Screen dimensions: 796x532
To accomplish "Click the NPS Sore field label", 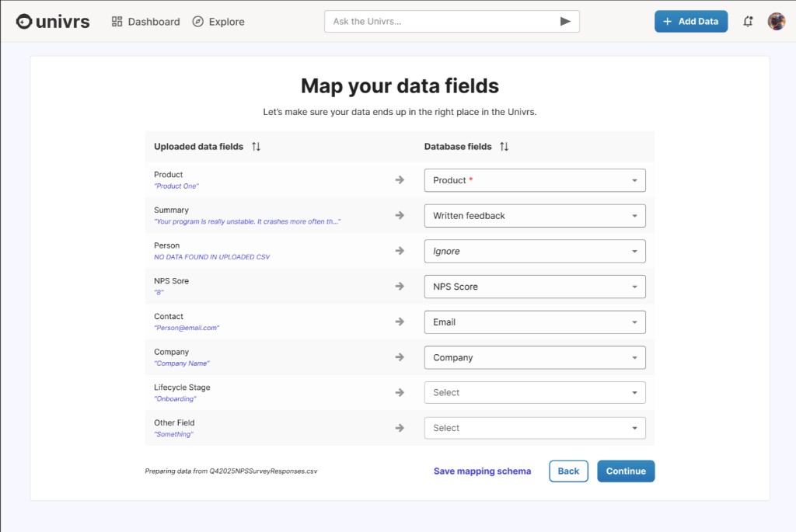I will click(171, 281).
